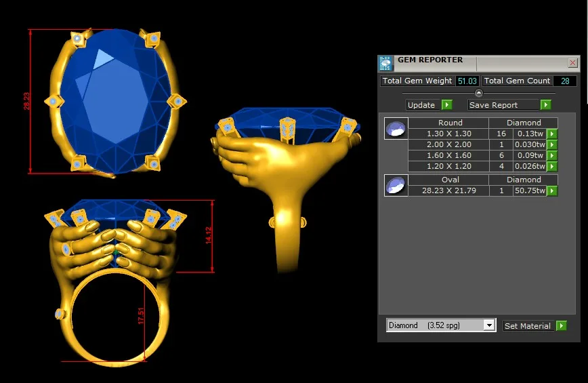Image resolution: width=588 pixels, height=383 pixels.
Task: Click the Set Material button
Action: [x=528, y=326]
